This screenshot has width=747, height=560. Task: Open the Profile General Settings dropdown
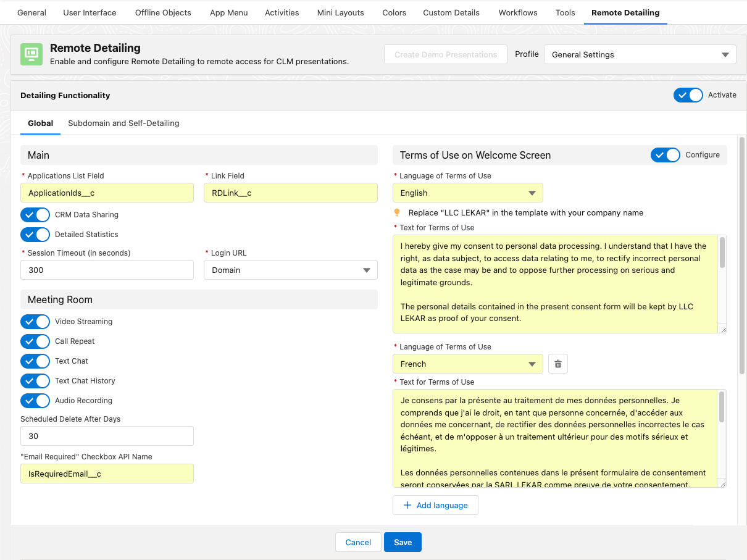[x=640, y=54]
